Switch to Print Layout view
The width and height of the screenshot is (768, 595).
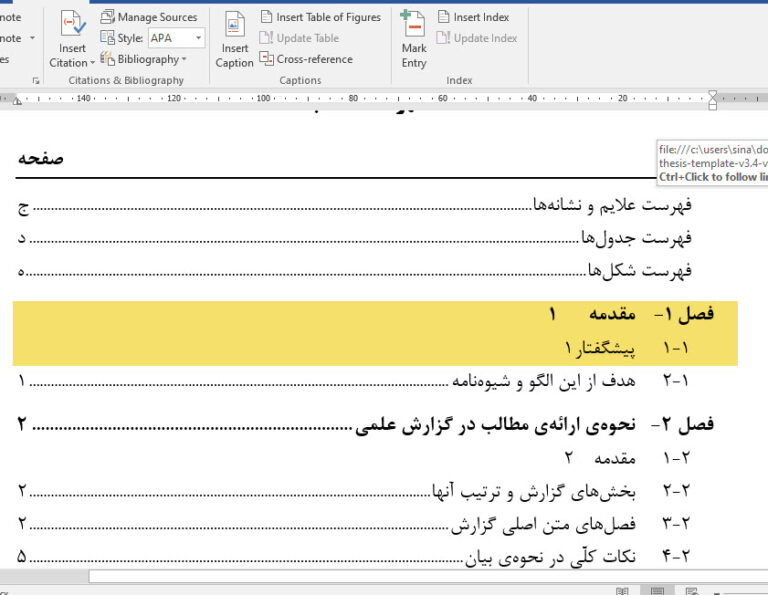tap(657, 591)
